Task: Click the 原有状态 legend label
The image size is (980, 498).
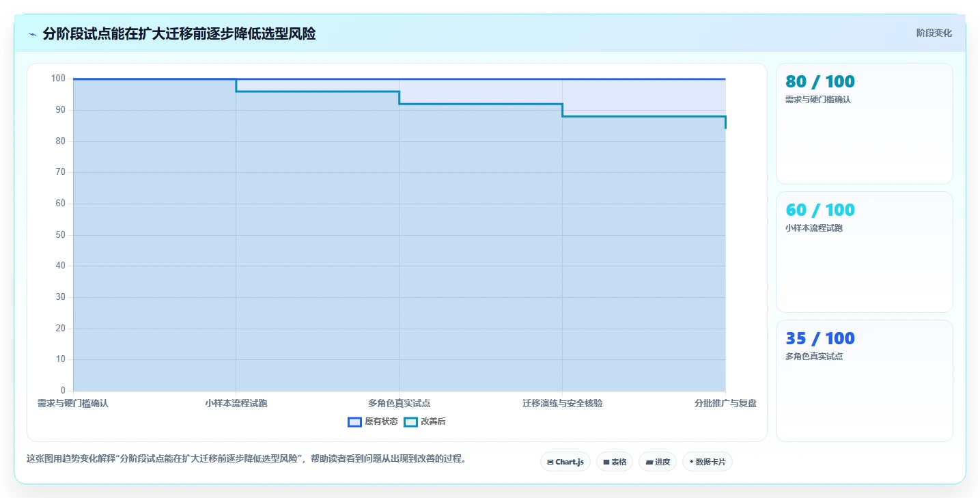Action: tap(381, 422)
